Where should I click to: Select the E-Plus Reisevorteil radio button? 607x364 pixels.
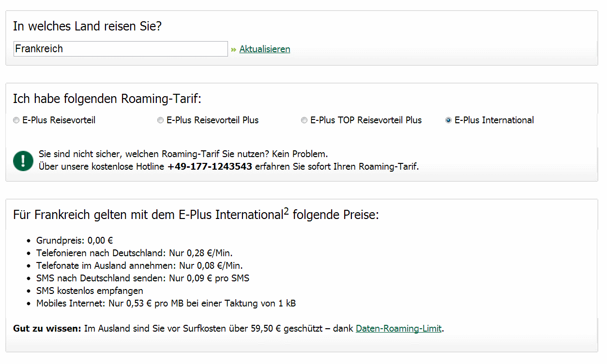click(16, 120)
